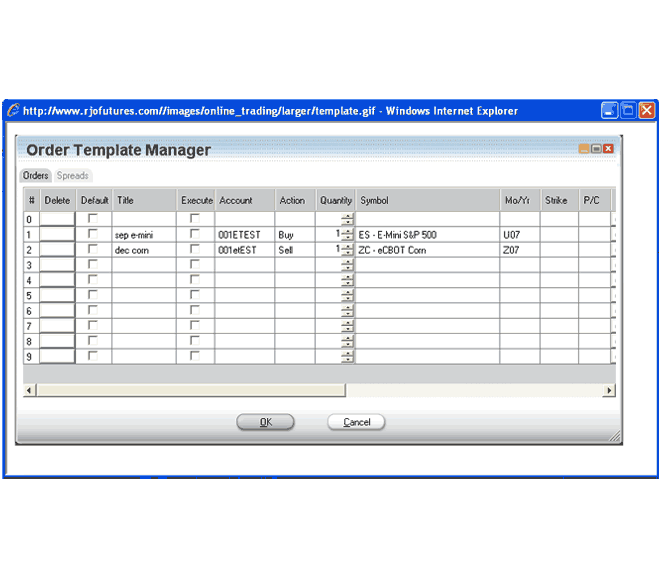Screen dimensions: 660x578
Task: Click the Delete button in row 3
Action: pos(57,265)
